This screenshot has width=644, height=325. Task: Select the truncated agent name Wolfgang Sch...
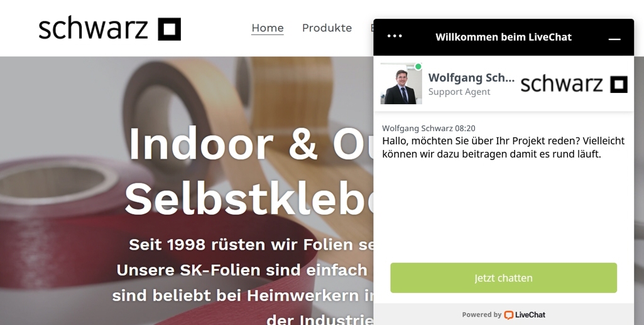(x=471, y=78)
